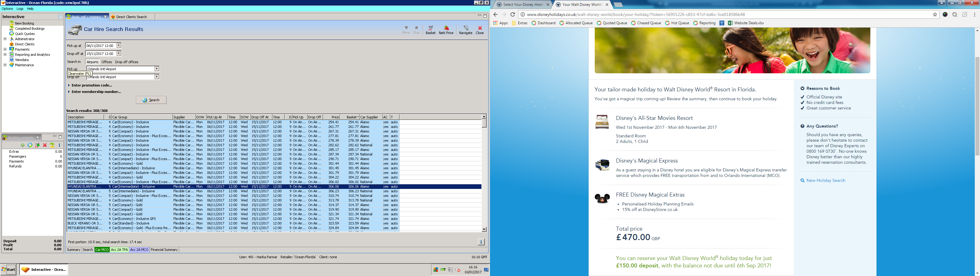The height and width of the screenshot is (276, 980).
Task: Expand the Payments tree node
Action: coord(5,49)
